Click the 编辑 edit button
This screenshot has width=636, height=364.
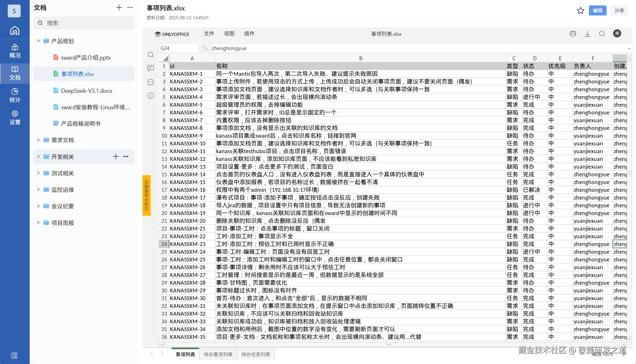pyautogui.click(x=597, y=10)
